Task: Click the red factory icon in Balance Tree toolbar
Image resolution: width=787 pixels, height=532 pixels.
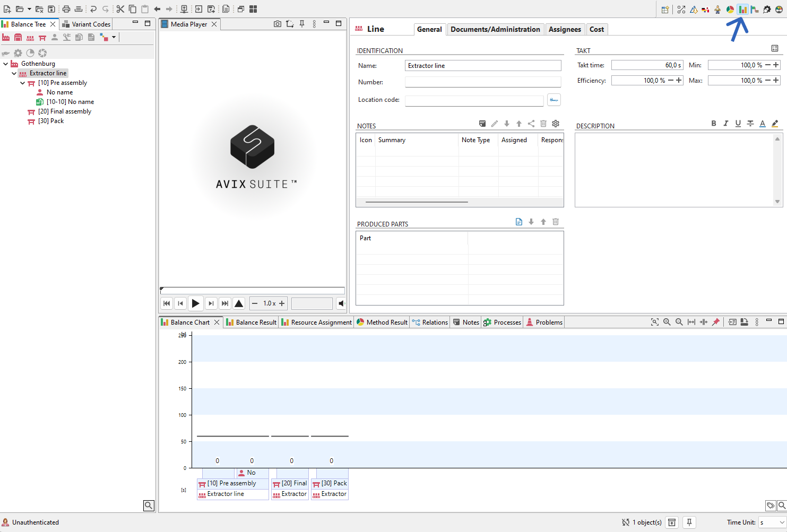Action: tap(6, 38)
